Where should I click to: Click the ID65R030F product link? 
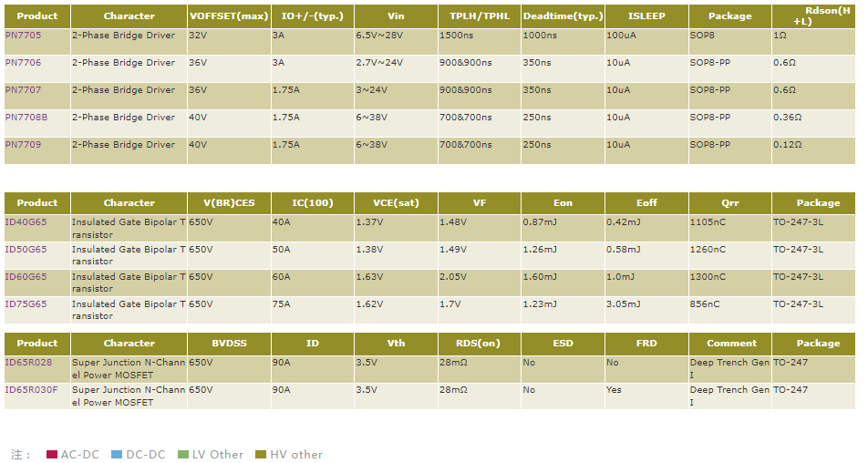coord(31,389)
